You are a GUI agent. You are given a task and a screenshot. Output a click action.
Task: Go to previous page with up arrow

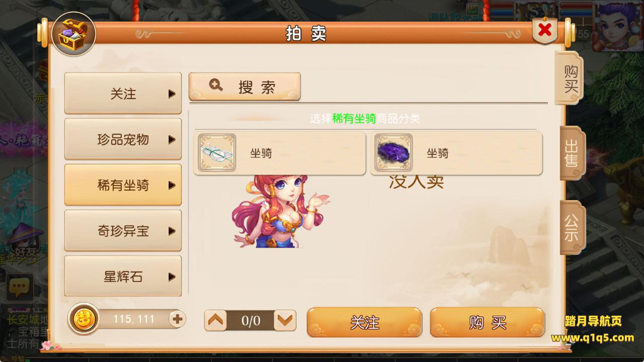coord(216,320)
